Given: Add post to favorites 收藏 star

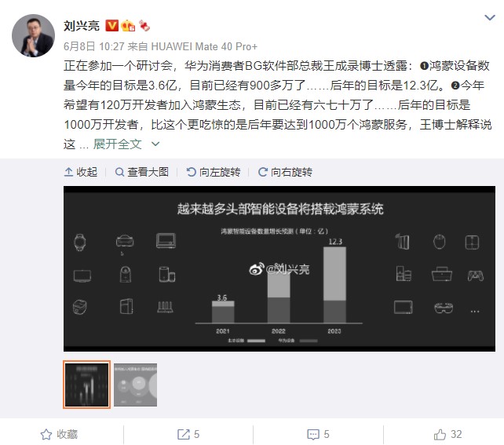Looking at the screenshot, I should pyautogui.click(x=59, y=434).
